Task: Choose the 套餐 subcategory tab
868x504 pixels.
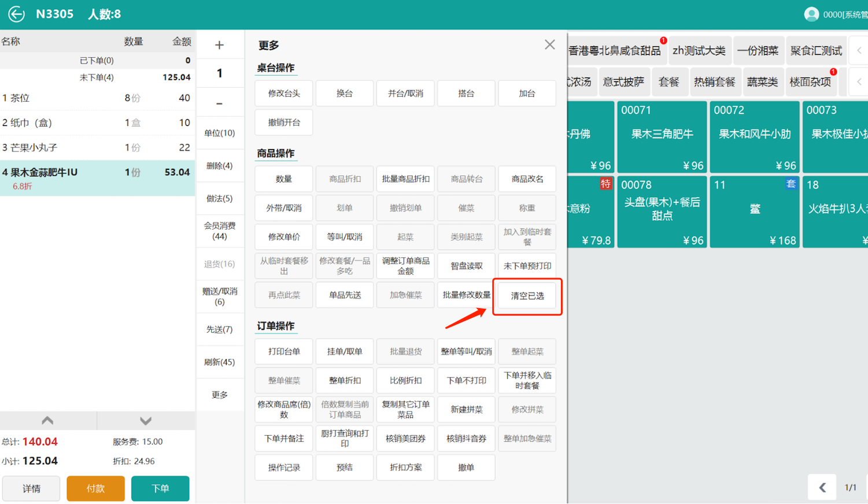Action: coord(668,82)
